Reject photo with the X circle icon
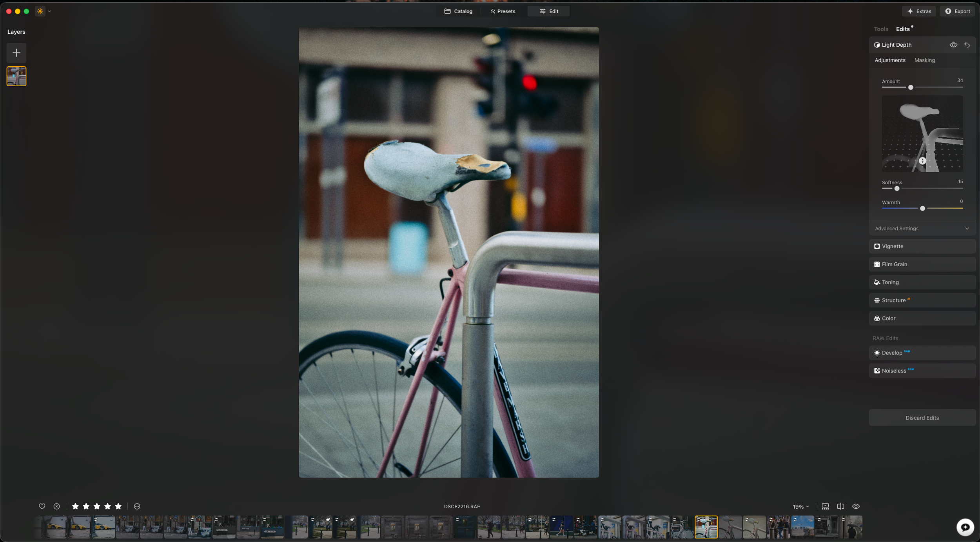This screenshot has width=980, height=542. pos(56,506)
